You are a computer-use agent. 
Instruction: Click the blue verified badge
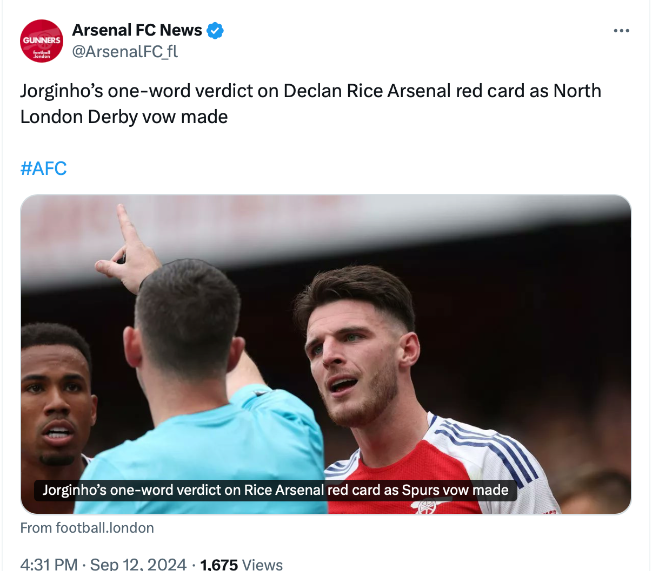point(215,31)
